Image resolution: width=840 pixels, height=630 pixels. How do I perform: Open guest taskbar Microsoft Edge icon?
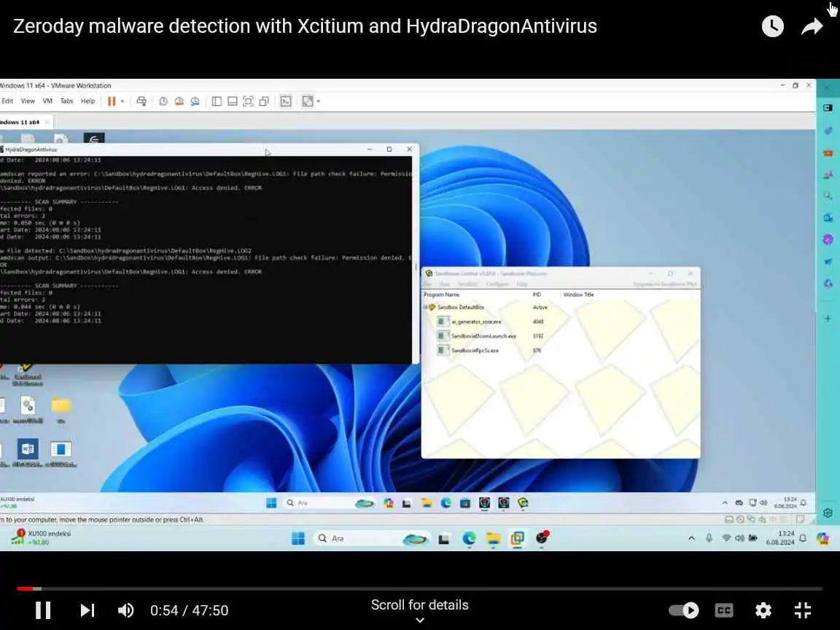(x=446, y=502)
